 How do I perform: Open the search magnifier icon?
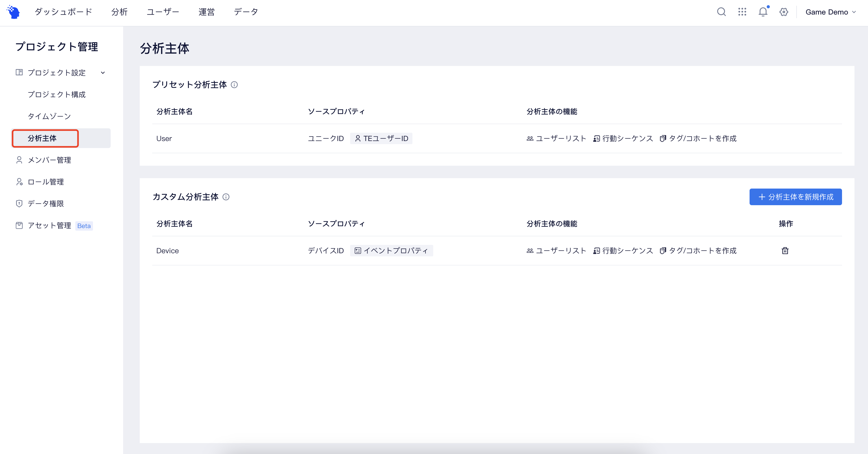[721, 12]
